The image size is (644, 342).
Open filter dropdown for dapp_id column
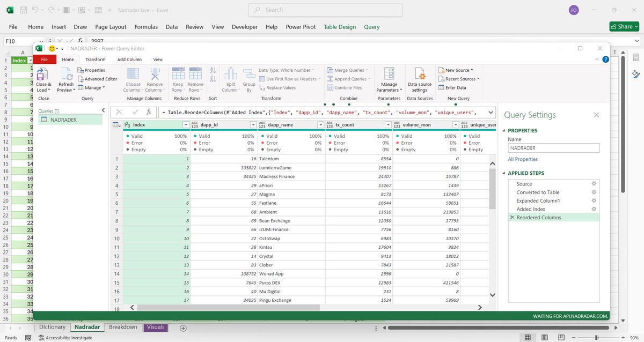253,125
